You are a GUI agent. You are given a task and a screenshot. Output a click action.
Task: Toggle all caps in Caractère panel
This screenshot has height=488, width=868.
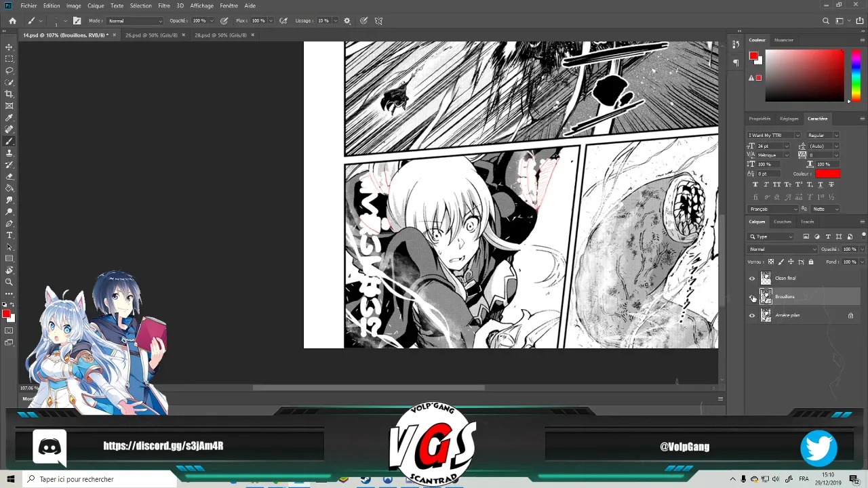777,185
